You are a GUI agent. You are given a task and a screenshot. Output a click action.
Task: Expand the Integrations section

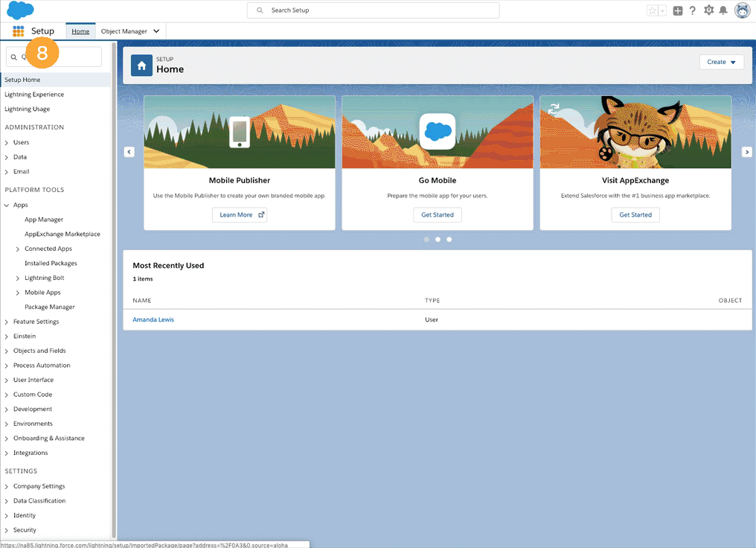[7, 453]
